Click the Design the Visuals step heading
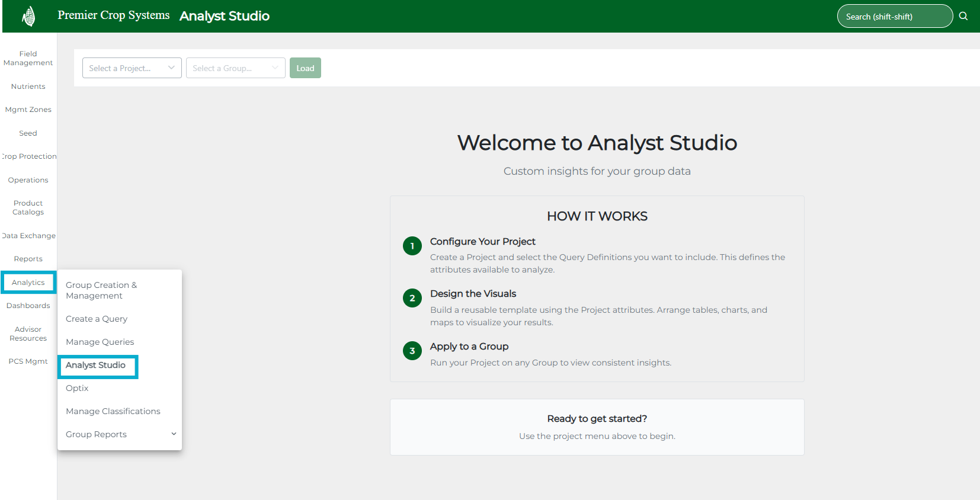This screenshot has height=500, width=980. point(473,294)
